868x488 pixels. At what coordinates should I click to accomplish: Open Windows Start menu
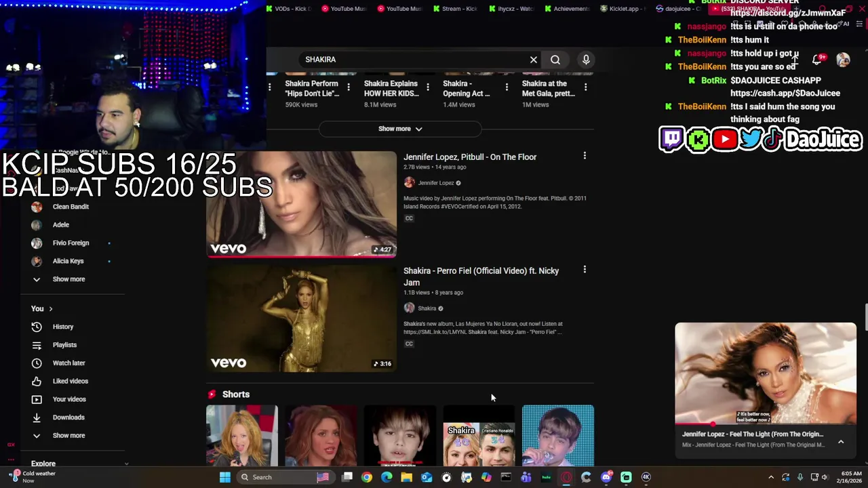(224, 477)
